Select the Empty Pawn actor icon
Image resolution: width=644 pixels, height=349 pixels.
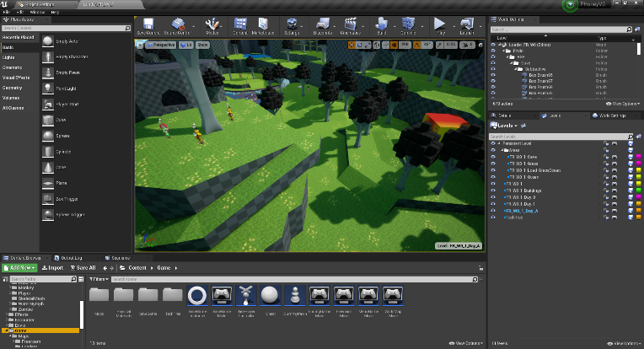pyautogui.click(x=48, y=72)
